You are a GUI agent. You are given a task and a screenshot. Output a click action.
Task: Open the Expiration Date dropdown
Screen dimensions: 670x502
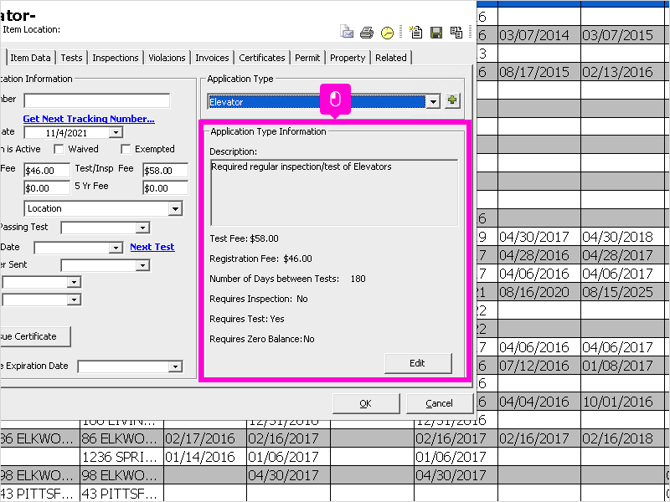tap(175, 366)
